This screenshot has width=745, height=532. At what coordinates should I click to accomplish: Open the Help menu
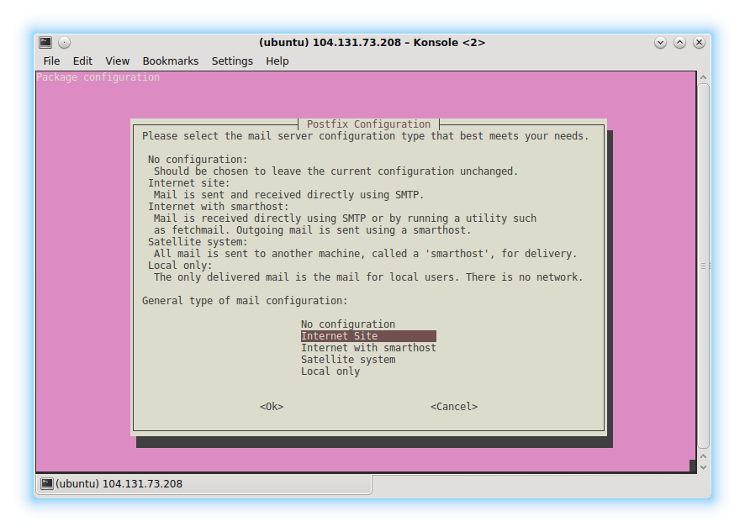[277, 61]
